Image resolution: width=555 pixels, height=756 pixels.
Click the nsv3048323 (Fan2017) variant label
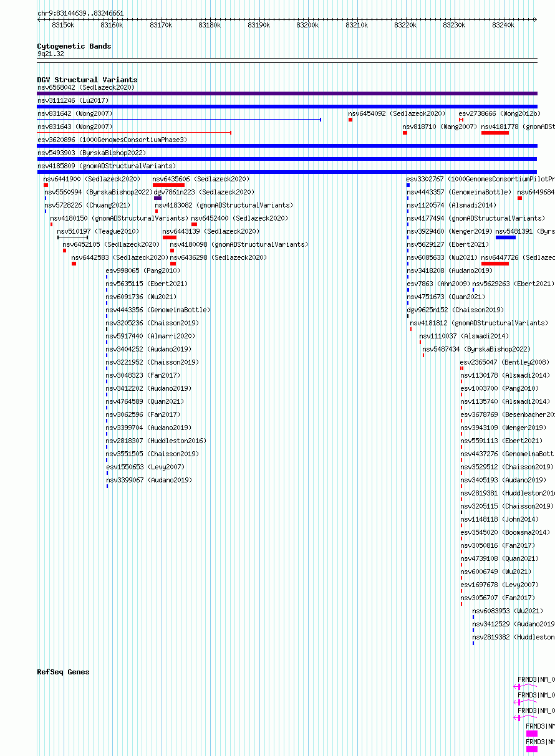click(143, 376)
